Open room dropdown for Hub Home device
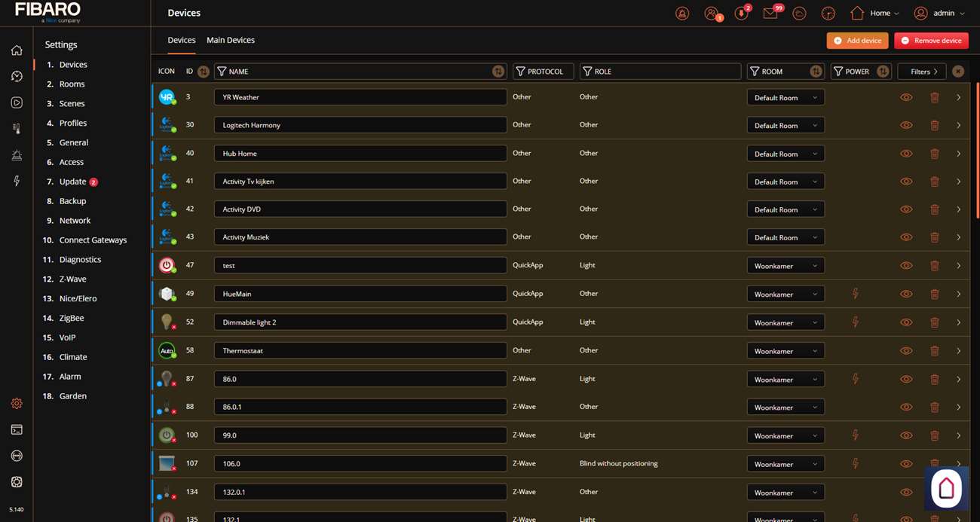 785,154
